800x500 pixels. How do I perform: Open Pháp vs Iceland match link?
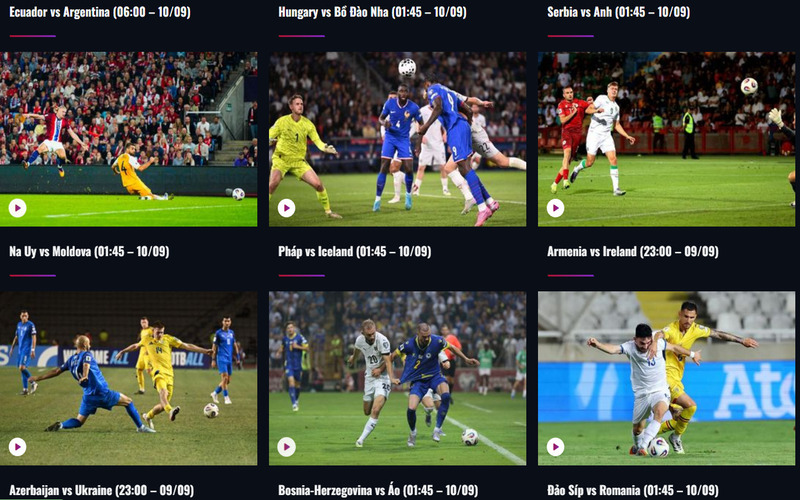tap(355, 252)
